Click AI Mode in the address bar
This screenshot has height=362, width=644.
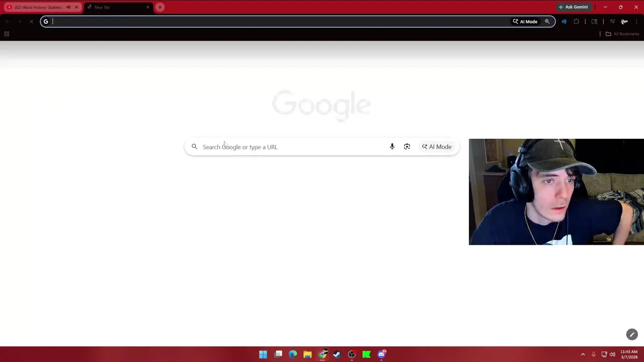click(x=525, y=22)
